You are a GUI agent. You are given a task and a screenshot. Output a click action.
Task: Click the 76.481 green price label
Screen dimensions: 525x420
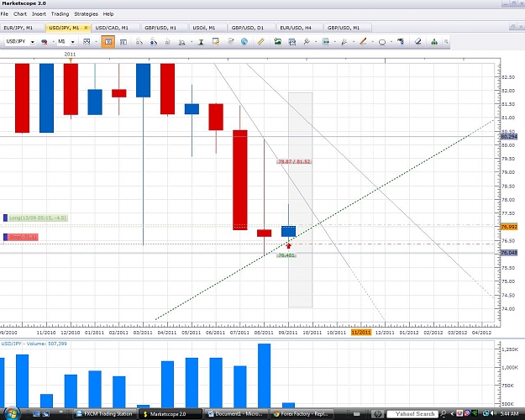coord(286,255)
